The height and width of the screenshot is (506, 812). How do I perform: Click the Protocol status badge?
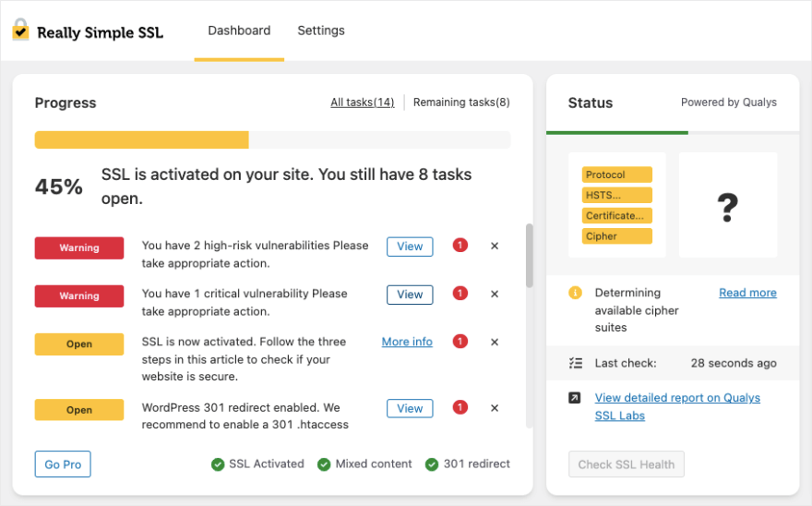[616, 175]
